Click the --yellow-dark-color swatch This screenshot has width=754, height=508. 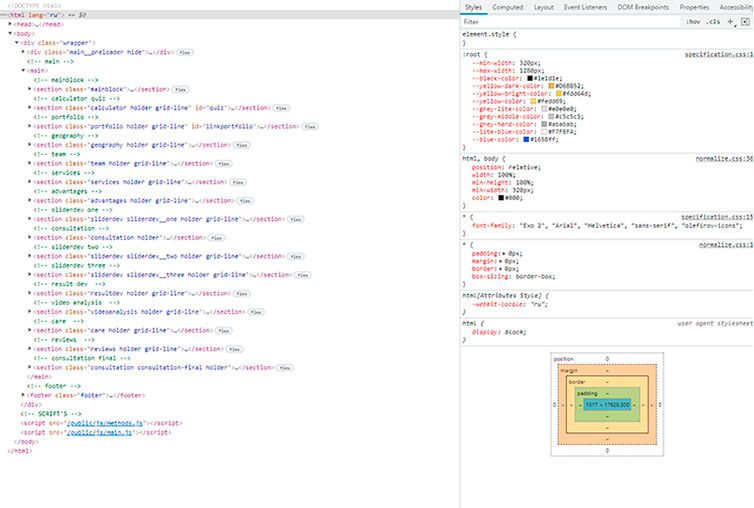click(551, 86)
